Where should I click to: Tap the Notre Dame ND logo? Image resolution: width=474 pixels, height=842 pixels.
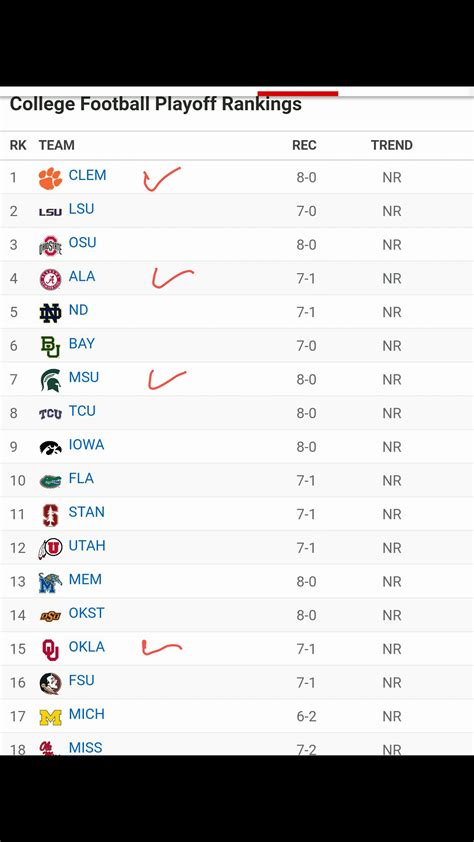[50, 313]
